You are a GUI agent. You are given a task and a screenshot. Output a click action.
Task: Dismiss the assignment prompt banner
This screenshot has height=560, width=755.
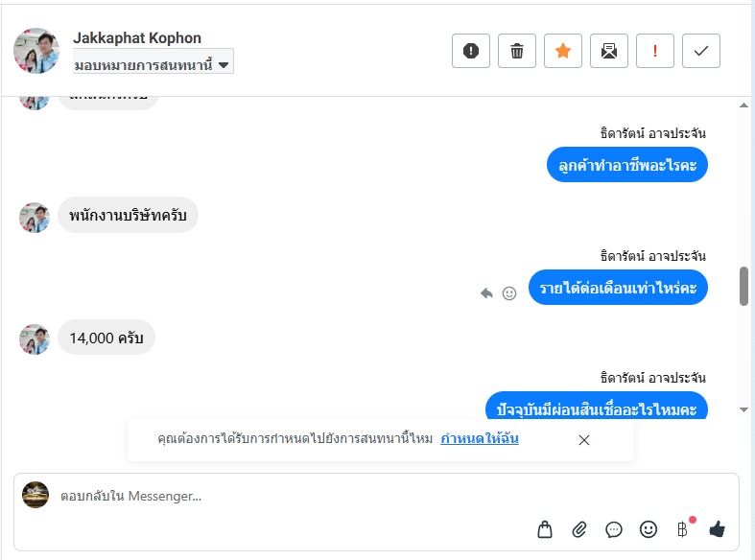pos(584,440)
